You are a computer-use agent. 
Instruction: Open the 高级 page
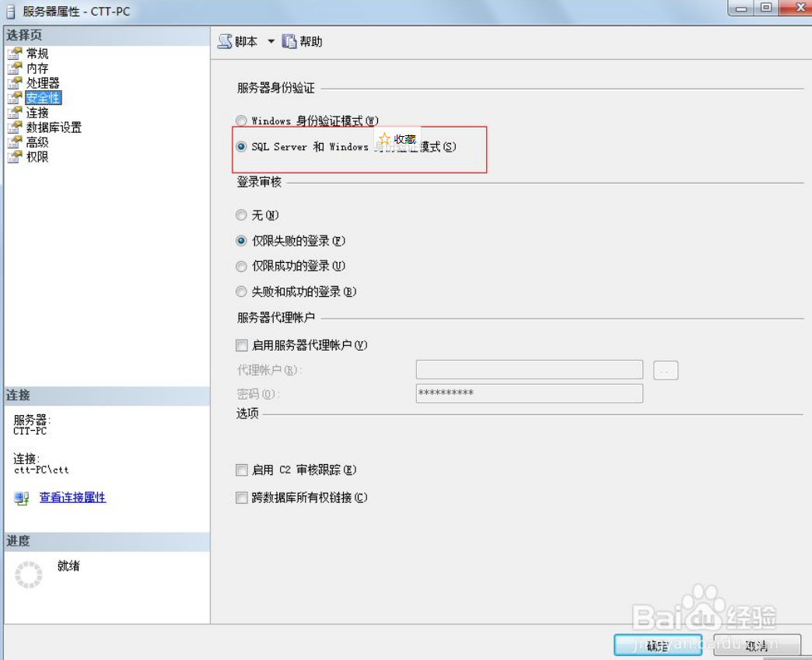click(x=37, y=141)
